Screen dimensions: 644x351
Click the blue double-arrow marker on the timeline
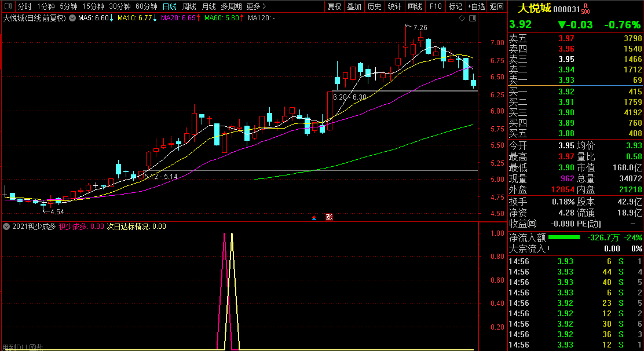[x=314, y=218]
